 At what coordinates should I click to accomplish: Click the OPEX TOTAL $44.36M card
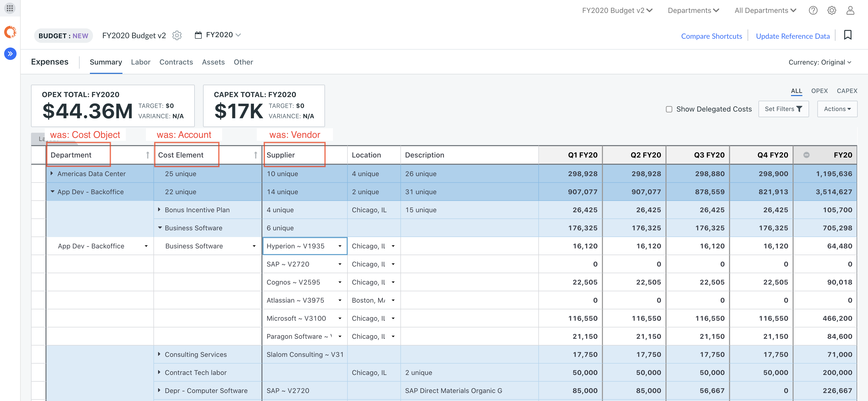(x=113, y=106)
